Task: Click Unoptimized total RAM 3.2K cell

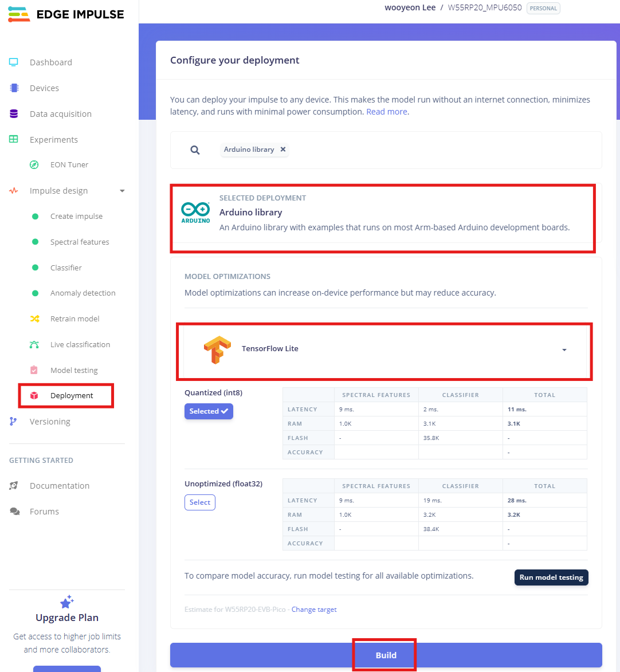Action: click(x=544, y=514)
